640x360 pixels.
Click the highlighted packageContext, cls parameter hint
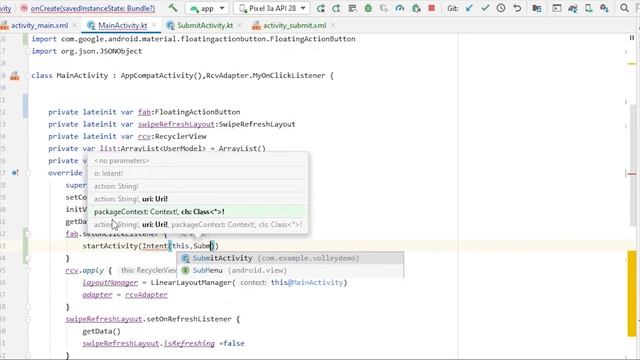[198, 211]
